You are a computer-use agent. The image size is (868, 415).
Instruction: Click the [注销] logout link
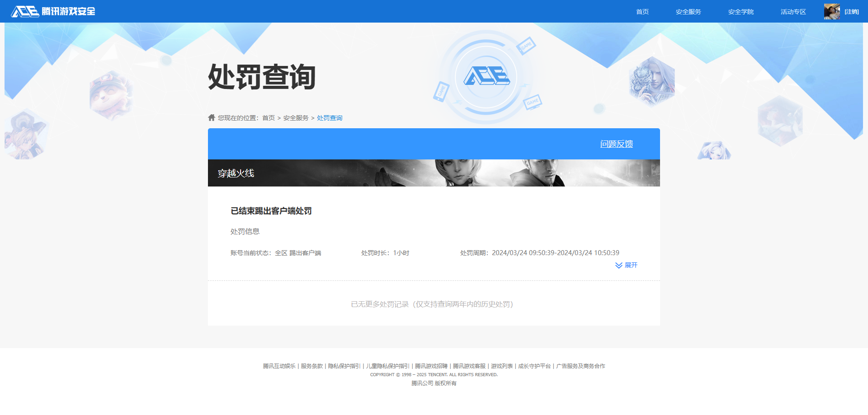[852, 11]
